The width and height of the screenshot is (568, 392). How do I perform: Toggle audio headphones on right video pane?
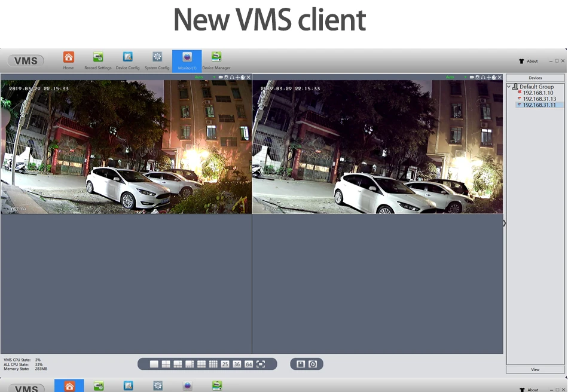point(483,77)
